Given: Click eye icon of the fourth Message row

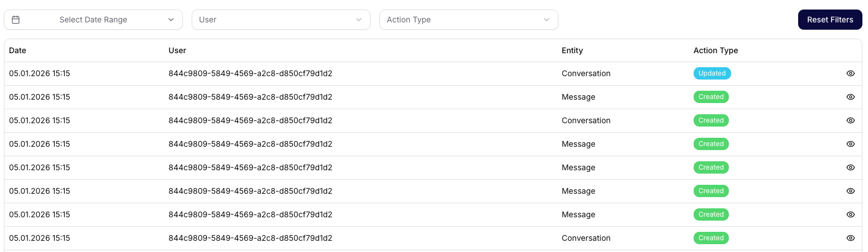Looking at the screenshot, I should tap(851, 191).
